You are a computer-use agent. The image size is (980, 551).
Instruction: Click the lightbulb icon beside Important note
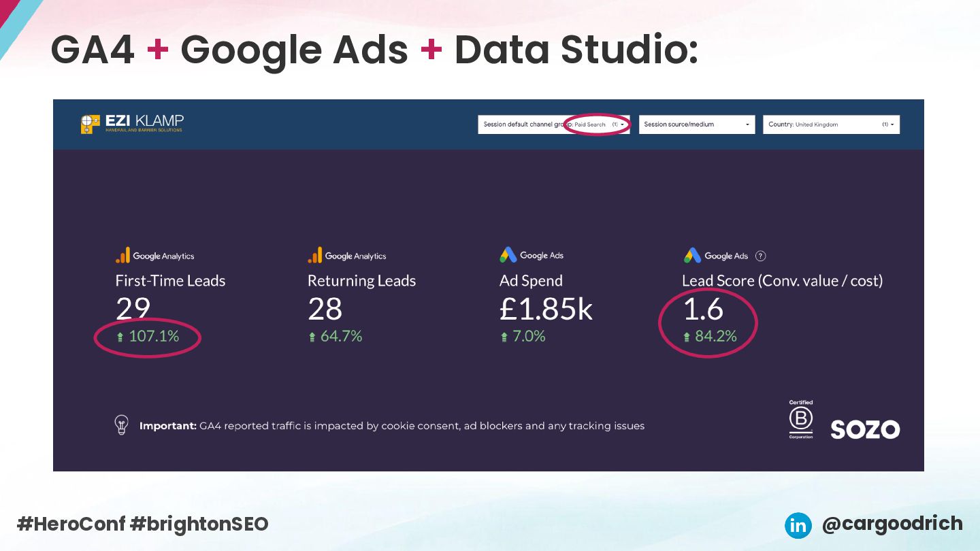tap(122, 424)
